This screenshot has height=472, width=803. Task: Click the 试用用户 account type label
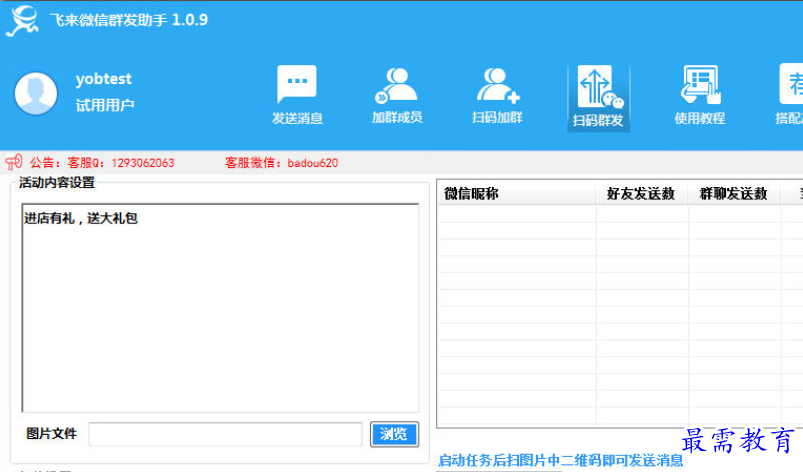click(x=105, y=105)
